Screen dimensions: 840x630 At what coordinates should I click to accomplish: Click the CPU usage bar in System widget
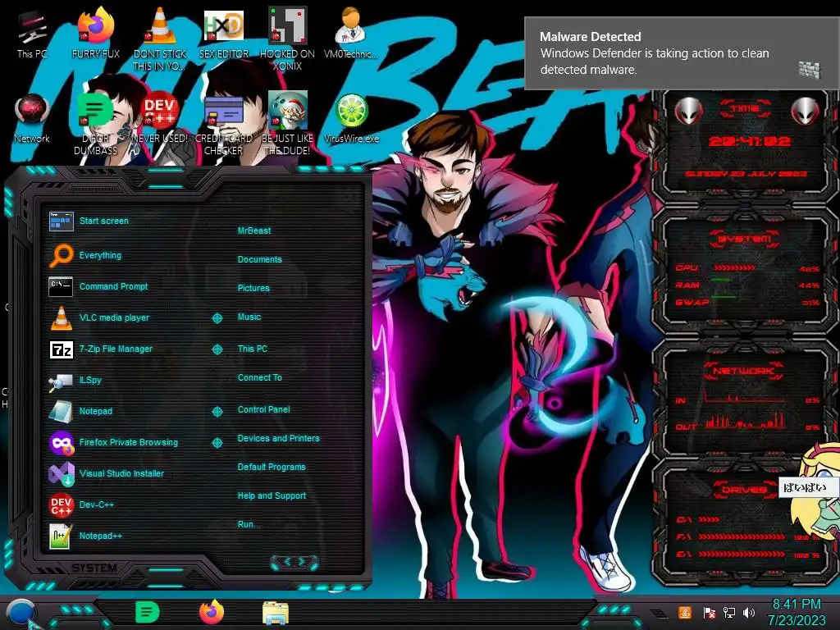(734, 267)
